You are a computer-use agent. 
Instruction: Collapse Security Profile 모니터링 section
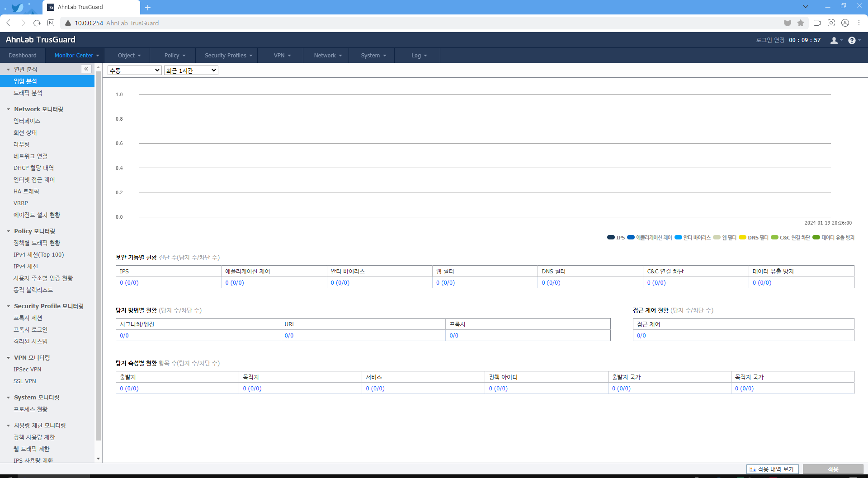tap(8, 306)
